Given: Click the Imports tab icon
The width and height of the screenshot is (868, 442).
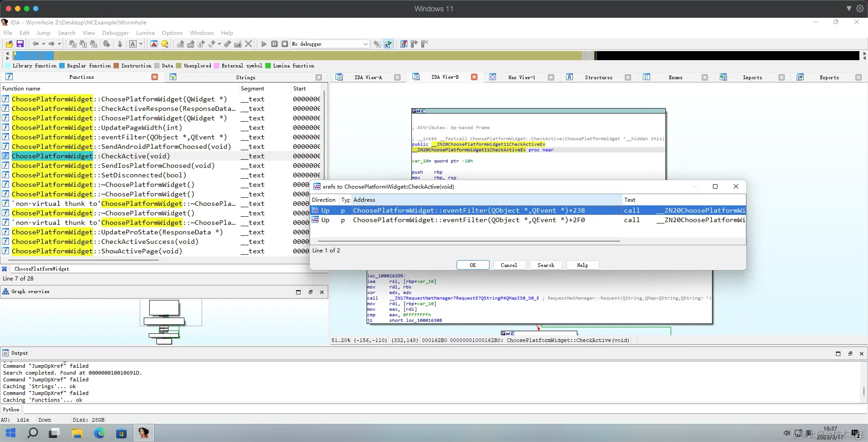Looking at the screenshot, I should pos(723,77).
